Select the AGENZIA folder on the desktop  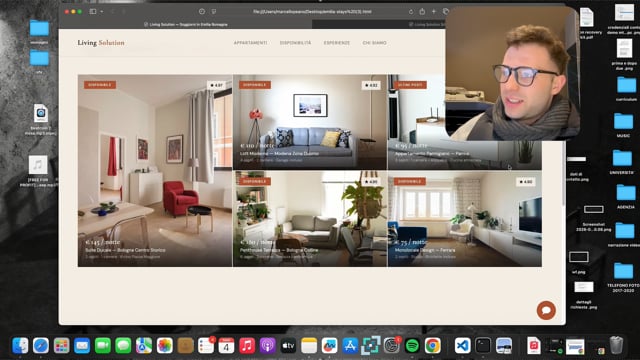[626, 192]
